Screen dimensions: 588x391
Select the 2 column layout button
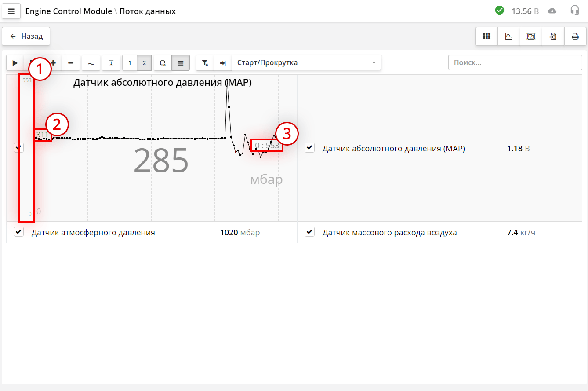tap(144, 63)
